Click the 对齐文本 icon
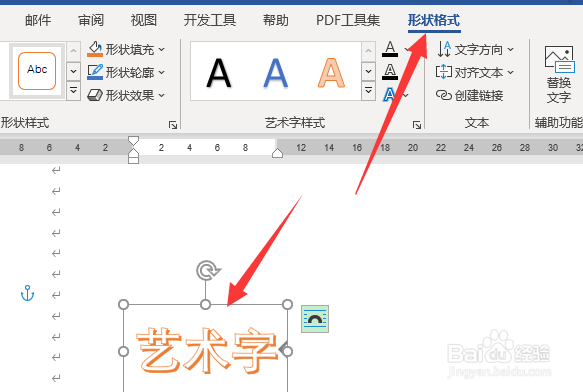Viewport: 583px width, 392px height. pos(444,72)
